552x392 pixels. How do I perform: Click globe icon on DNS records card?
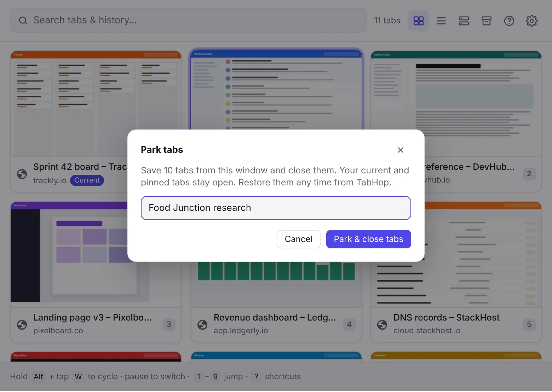pos(382,324)
